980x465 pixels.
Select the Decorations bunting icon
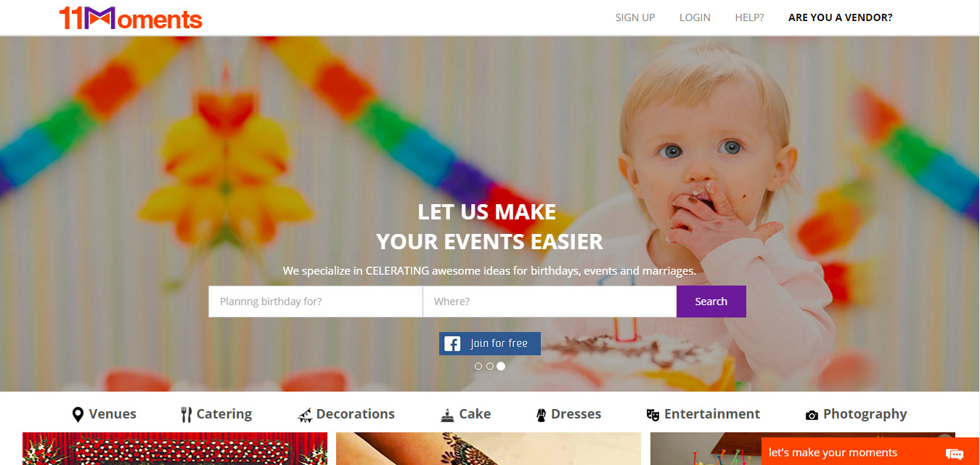(305, 416)
